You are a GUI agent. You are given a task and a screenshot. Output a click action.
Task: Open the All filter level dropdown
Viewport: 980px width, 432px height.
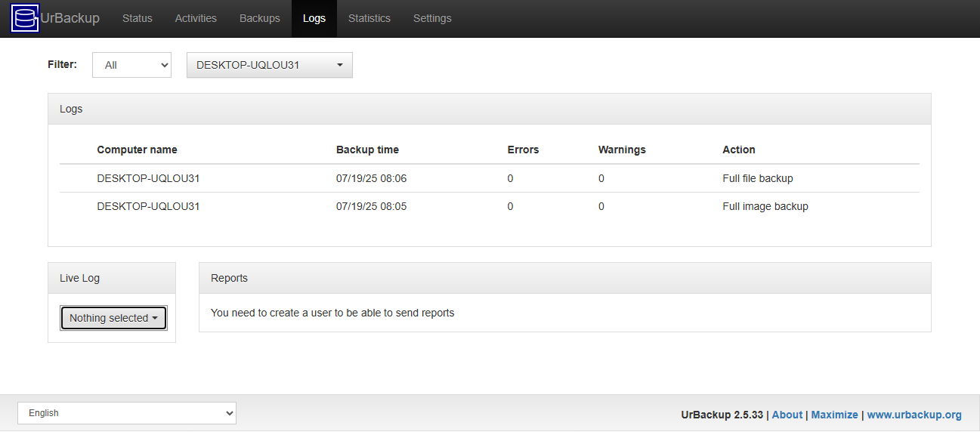(132, 65)
